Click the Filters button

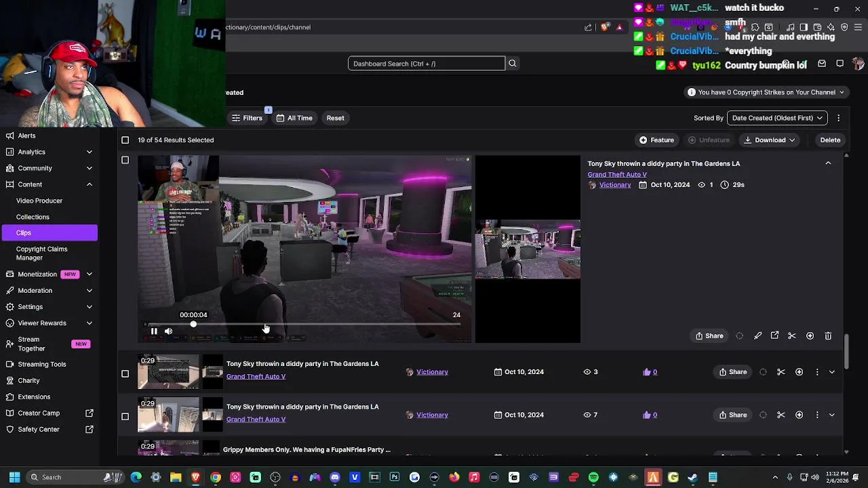(247, 118)
